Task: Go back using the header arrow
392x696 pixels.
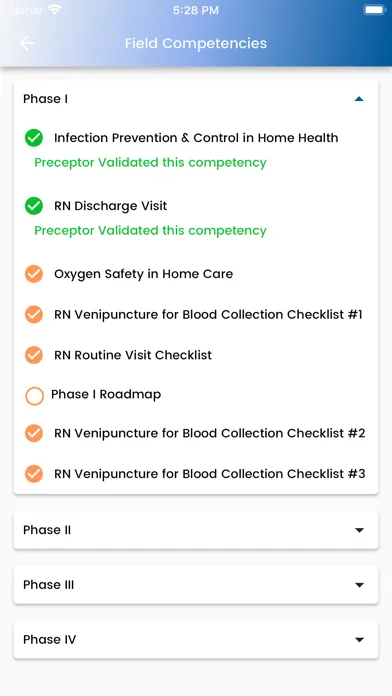Action: pos(27,43)
